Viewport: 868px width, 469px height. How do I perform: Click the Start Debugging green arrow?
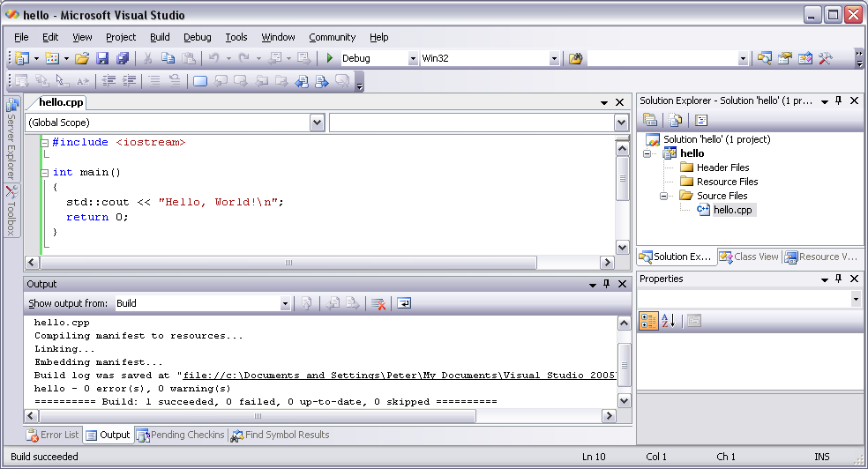(329, 58)
